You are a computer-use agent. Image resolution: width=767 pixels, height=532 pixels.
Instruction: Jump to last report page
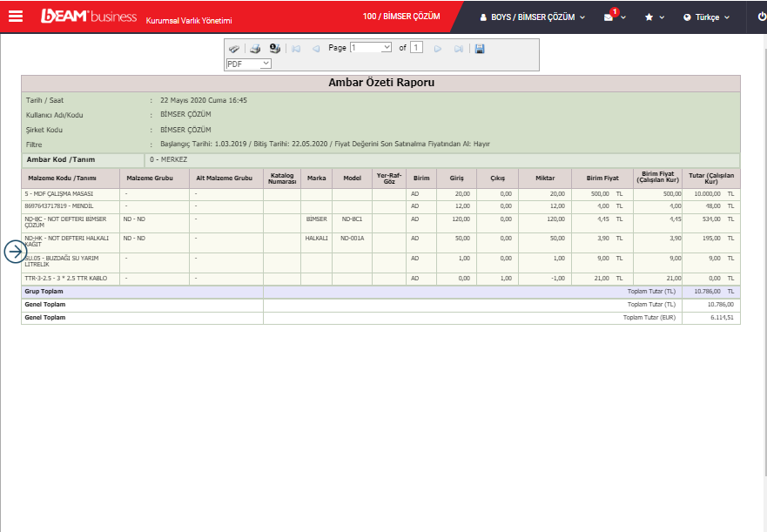point(458,49)
